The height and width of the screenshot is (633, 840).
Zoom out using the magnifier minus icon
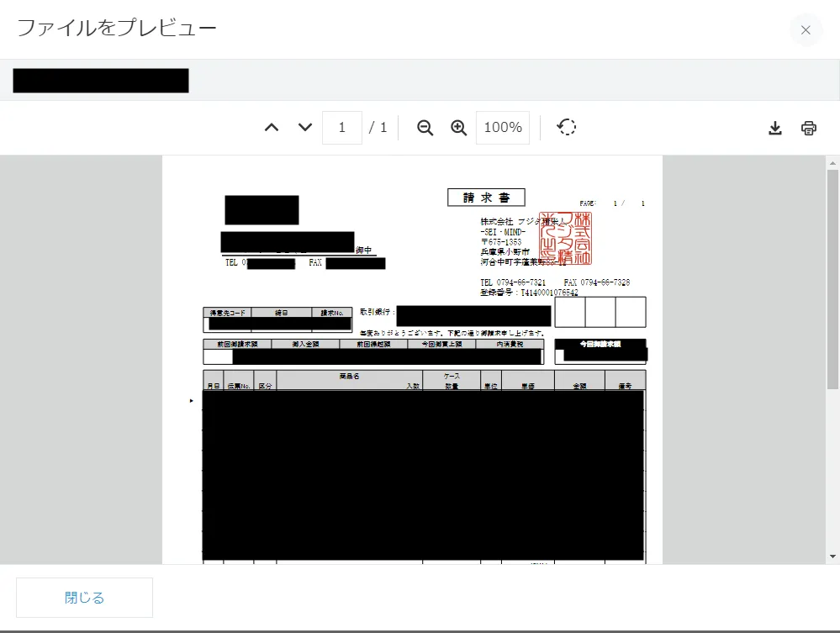pyautogui.click(x=425, y=128)
